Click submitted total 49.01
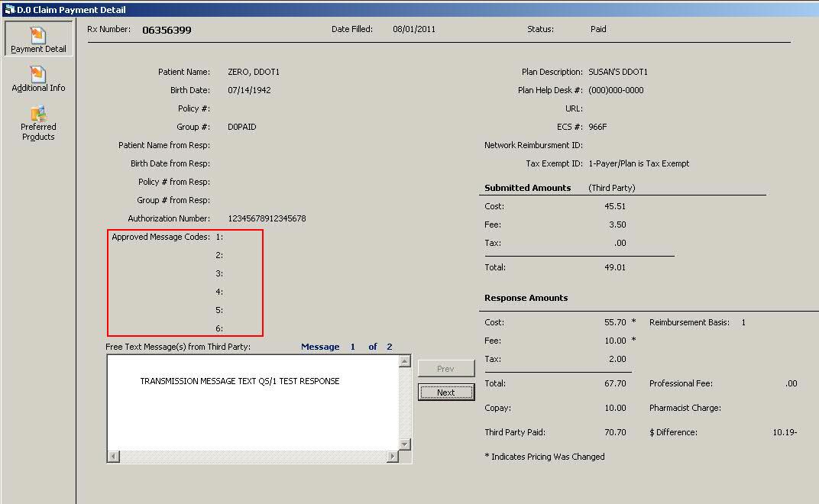The height and width of the screenshot is (504, 819). (615, 267)
